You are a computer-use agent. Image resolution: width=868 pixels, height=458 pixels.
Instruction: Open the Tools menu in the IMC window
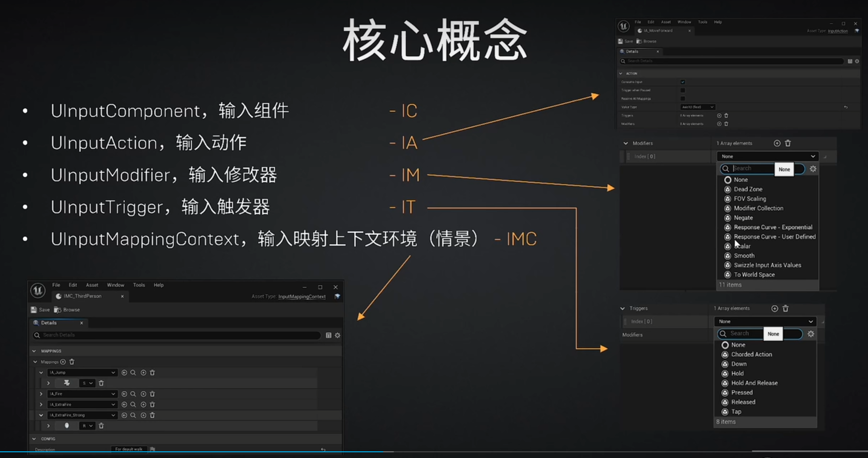(x=139, y=285)
